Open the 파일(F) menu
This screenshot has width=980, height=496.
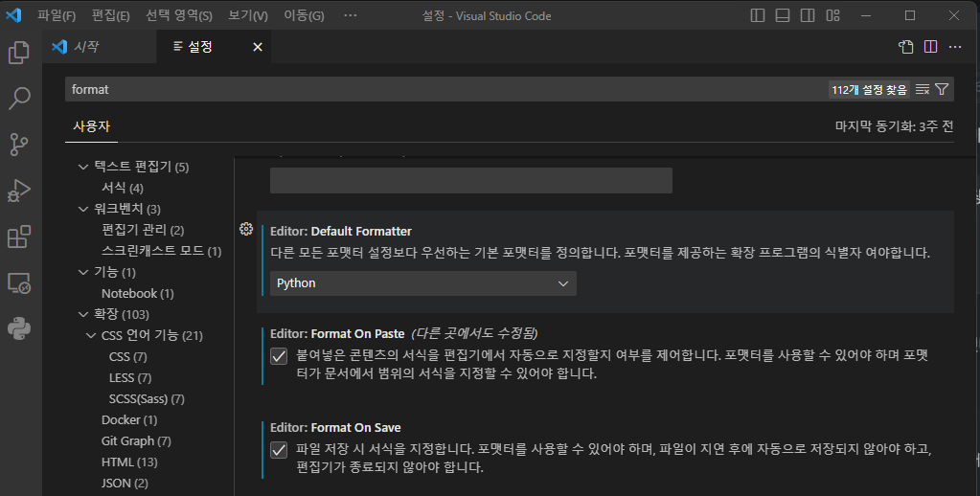point(57,15)
